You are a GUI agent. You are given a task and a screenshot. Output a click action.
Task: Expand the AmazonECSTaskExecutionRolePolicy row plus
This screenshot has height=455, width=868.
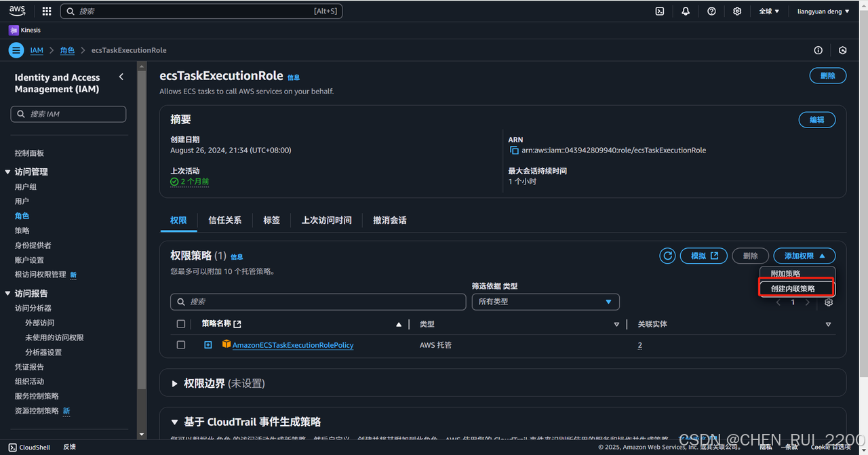pyautogui.click(x=208, y=344)
